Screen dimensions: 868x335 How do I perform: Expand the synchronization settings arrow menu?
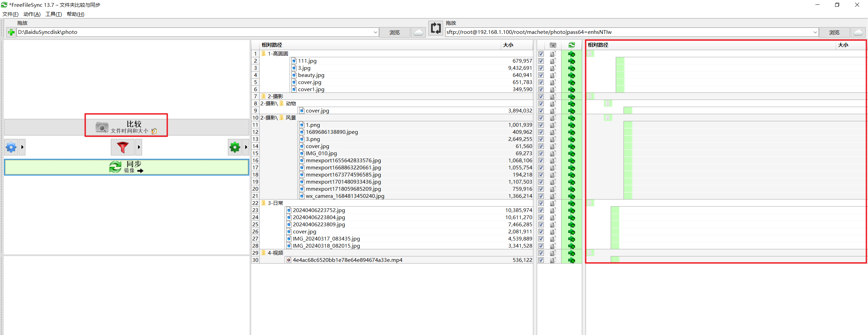tap(246, 147)
